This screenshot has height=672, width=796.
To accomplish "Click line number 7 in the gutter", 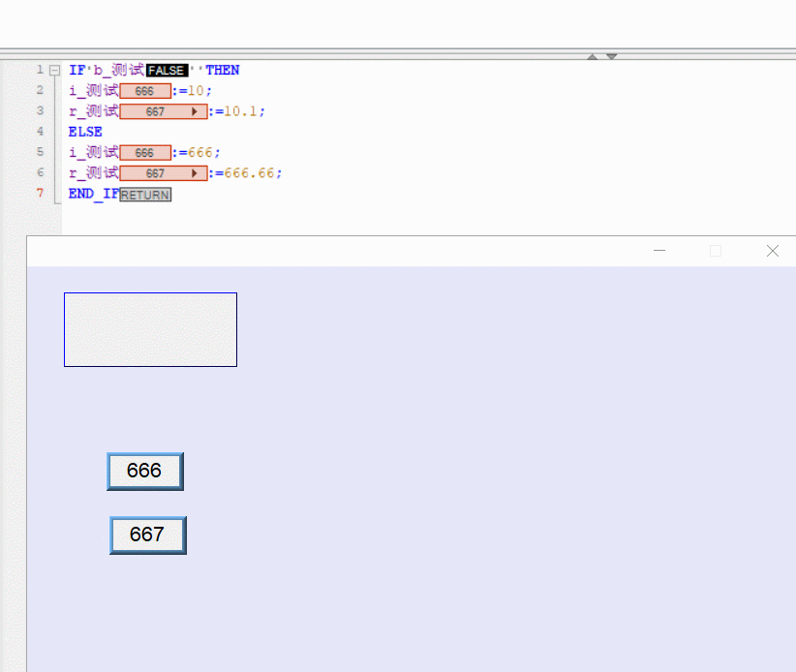I will tap(40, 194).
